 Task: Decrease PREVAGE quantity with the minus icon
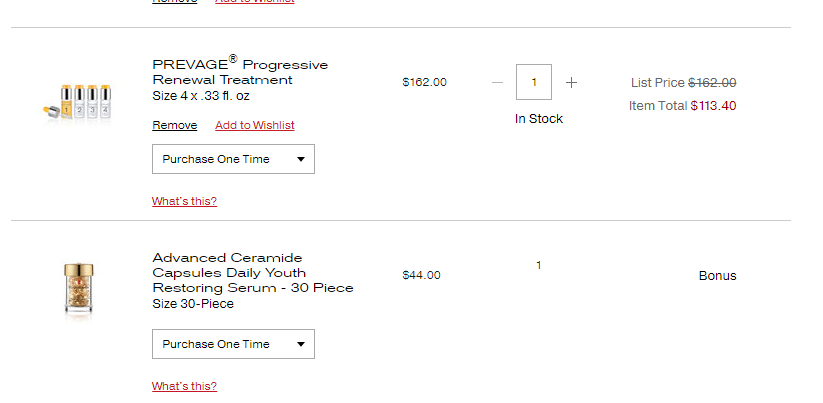point(498,82)
